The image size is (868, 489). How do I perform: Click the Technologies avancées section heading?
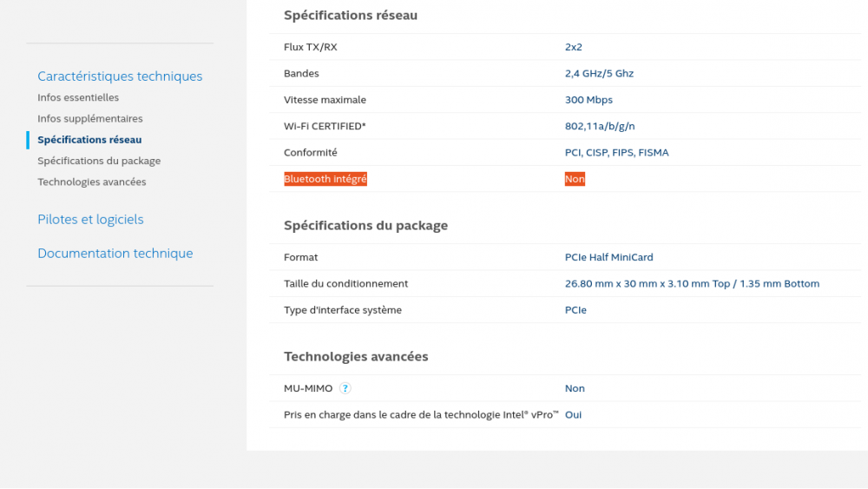[x=356, y=357]
